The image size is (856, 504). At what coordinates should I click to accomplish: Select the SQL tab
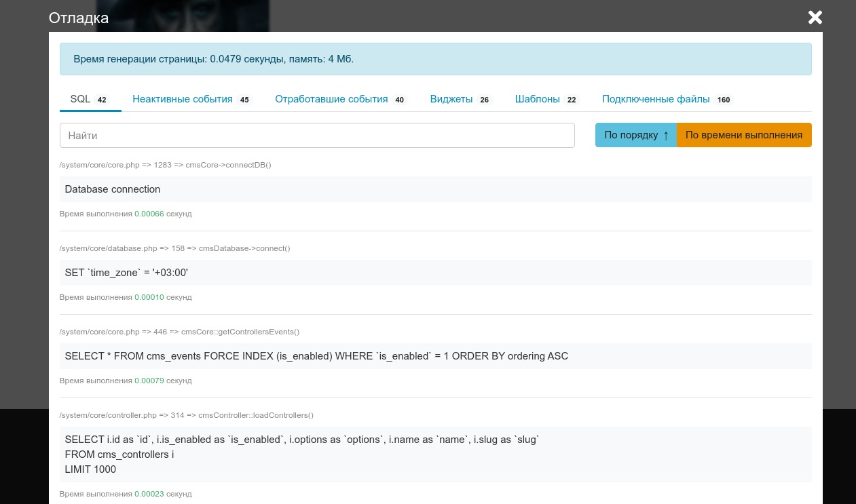pyautogui.click(x=80, y=99)
